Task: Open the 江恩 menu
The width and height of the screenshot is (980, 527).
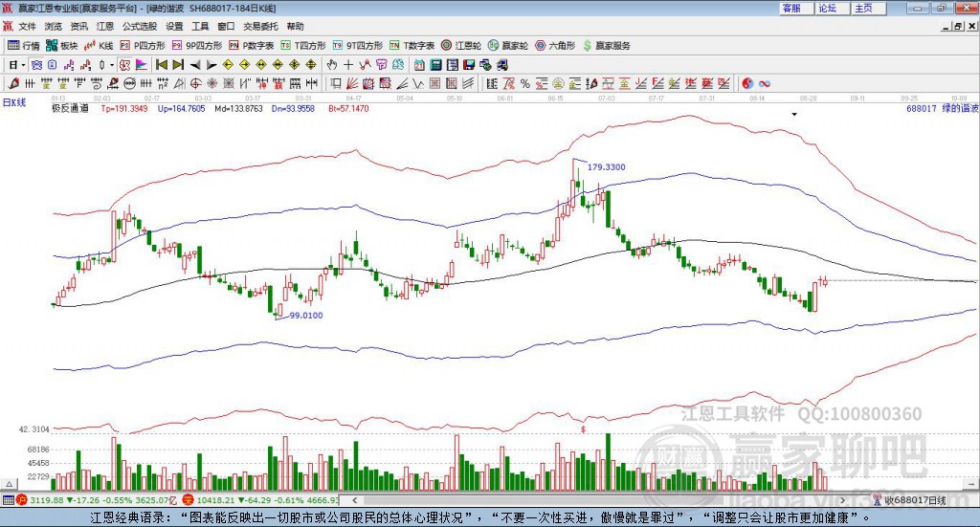Action: (x=105, y=26)
